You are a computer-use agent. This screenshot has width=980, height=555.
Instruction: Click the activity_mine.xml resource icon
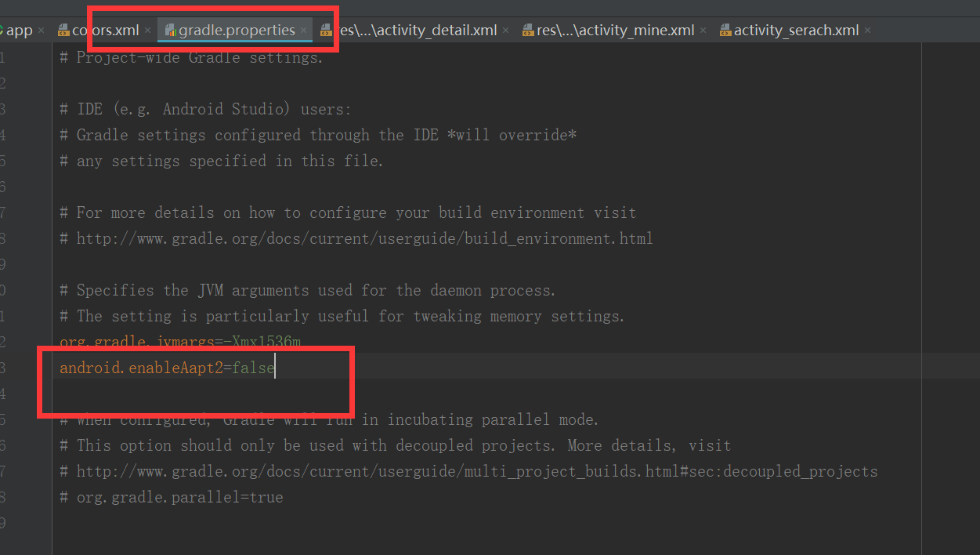pyautogui.click(x=527, y=30)
